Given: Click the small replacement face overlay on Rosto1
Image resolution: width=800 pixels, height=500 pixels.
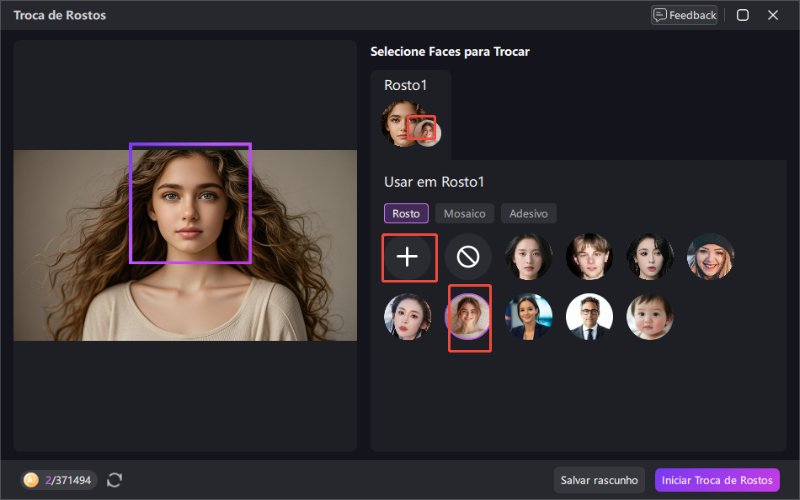Looking at the screenshot, I should 427,133.
